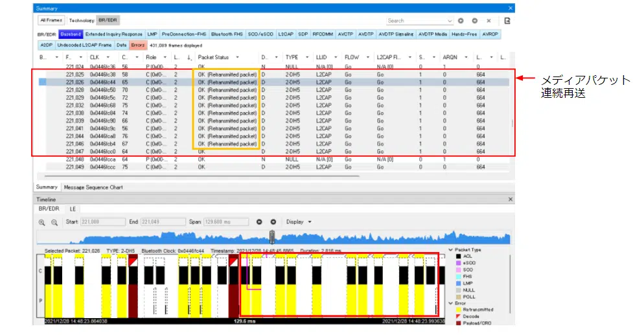Collapse the Packet Type legend section

point(451,249)
